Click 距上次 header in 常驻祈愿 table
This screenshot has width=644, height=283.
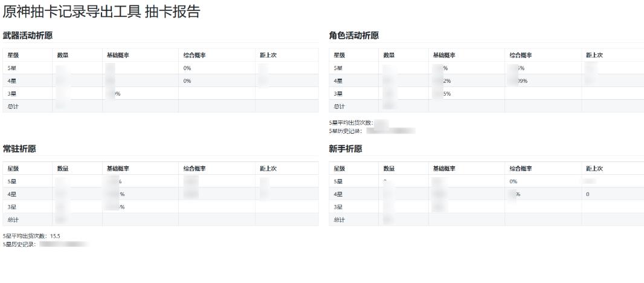coord(268,169)
